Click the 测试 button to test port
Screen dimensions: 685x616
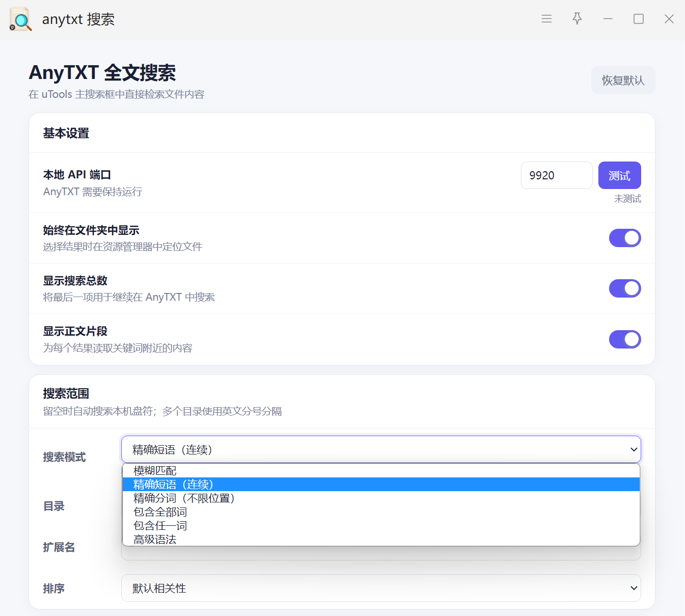619,175
